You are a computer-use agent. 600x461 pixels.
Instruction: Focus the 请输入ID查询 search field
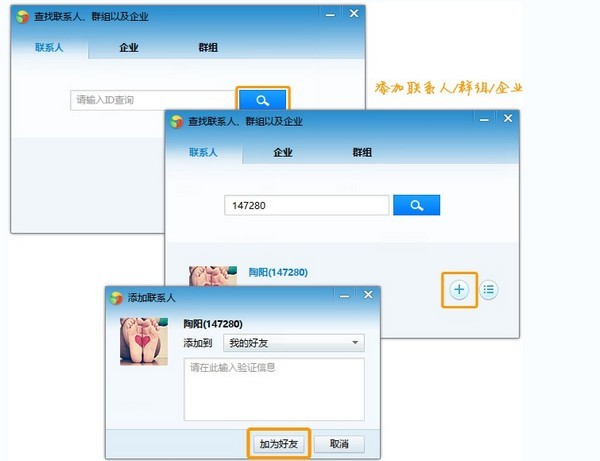(x=152, y=100)
